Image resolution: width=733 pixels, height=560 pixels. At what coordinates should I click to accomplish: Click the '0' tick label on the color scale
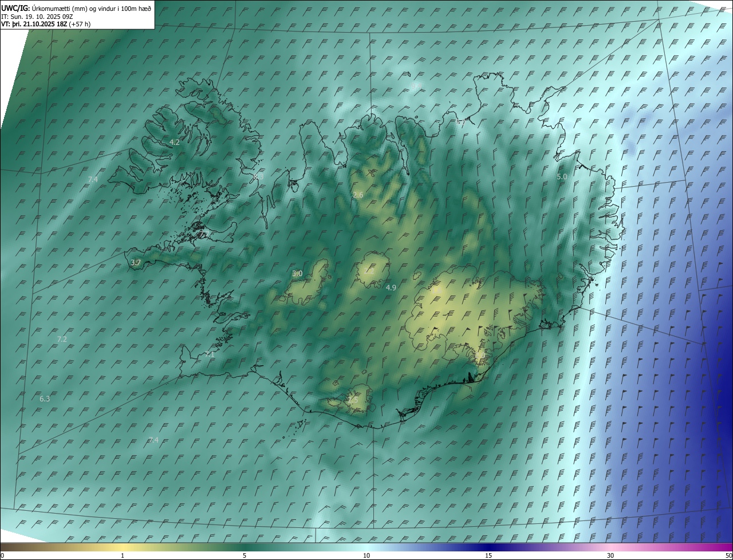pyautogui.click(x=2, y=555)
